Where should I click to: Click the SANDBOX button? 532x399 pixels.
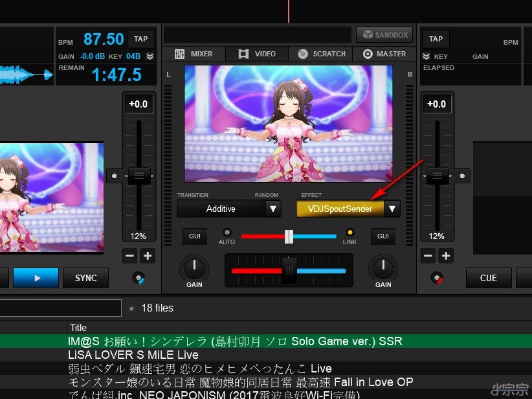point(384,35)
